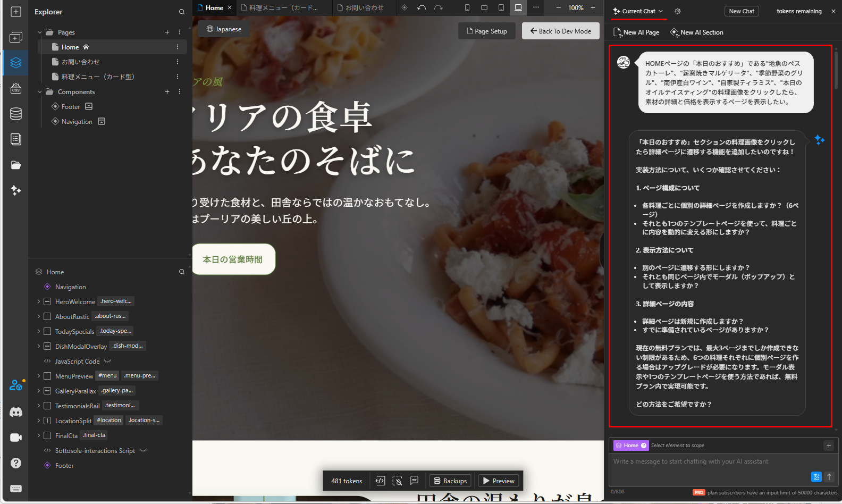Image resolution: width=842 pixels, height=504 pixels.
Task: Attach image using blue image upload icon
Action: [x=816, y=477]
